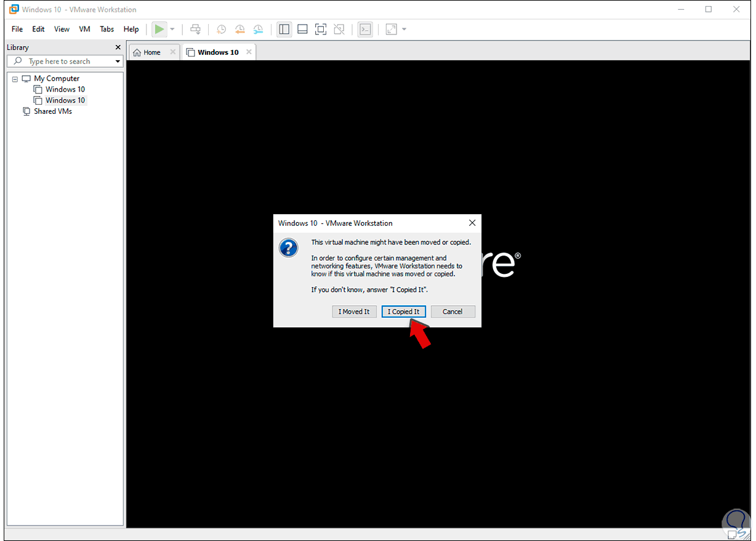Viewport: 756px width, 541px height.
Task: Click the VMware Workstation title bar icon
Action: point(14,9)
